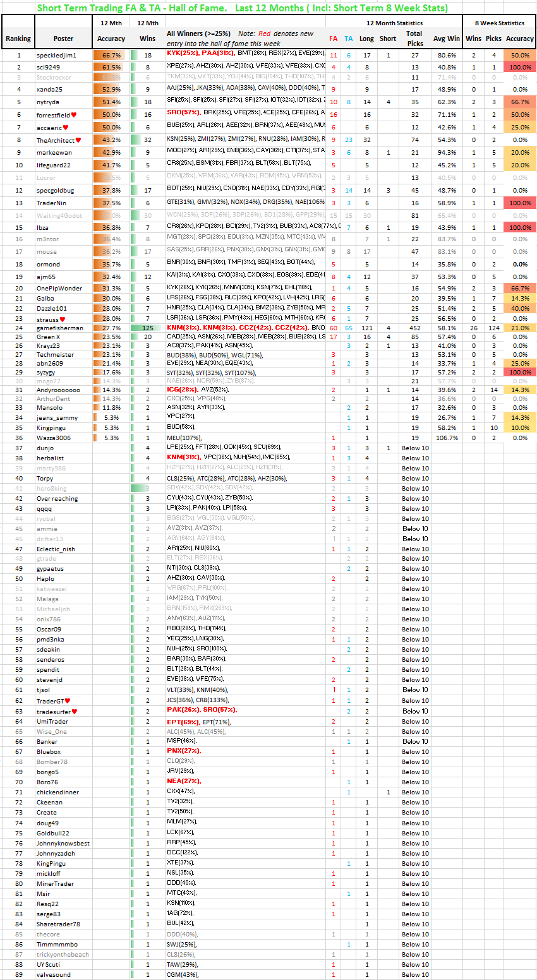Select poster name chickendinner
The image size is (537, 980).
(x=57, y=792)
